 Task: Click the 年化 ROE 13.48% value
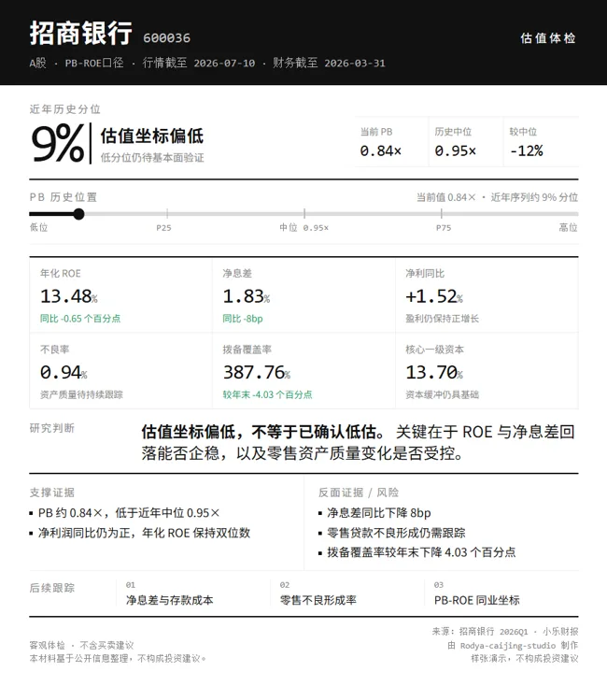point(69,296)
